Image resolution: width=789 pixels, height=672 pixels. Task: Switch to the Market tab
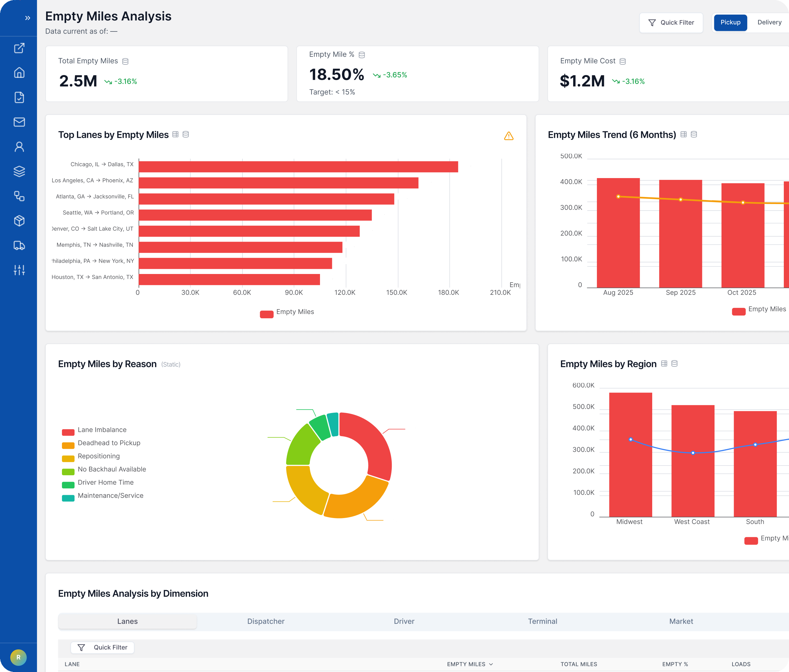pos(681,621)
